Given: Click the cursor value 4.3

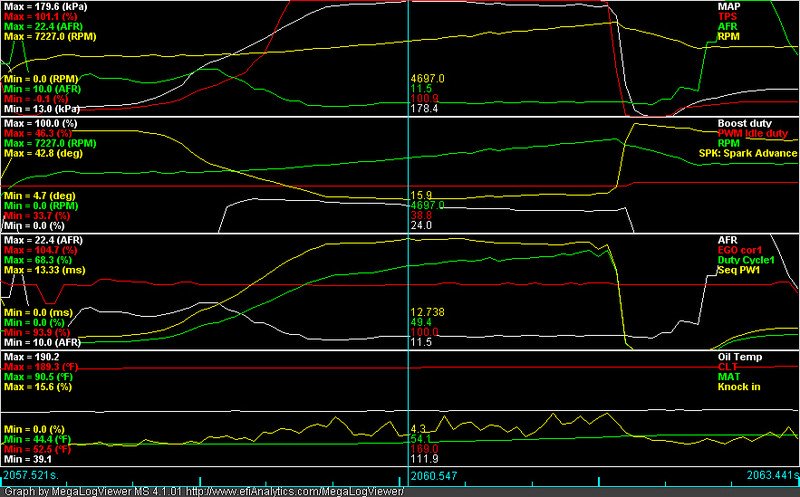Looking at the screenshot, I should 418,430.
